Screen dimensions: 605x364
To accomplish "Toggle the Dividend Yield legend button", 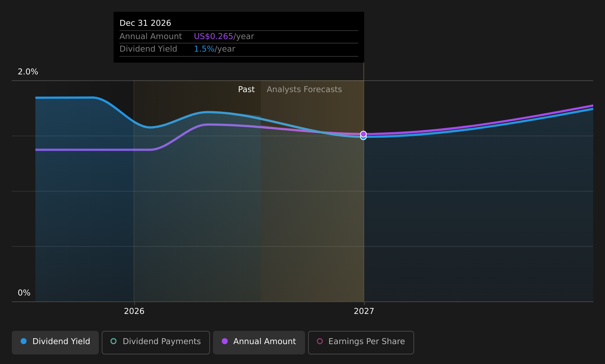I will 55,342.
